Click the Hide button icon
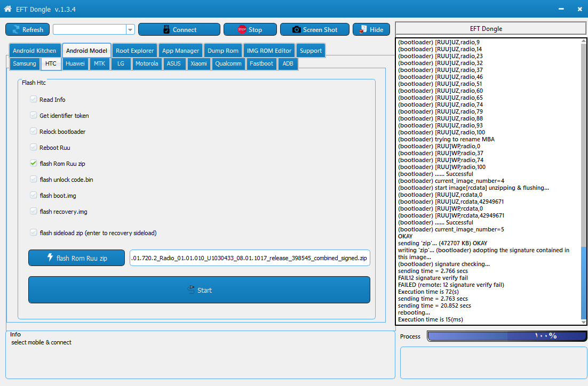Screen dimensions: 588x386 363,30
